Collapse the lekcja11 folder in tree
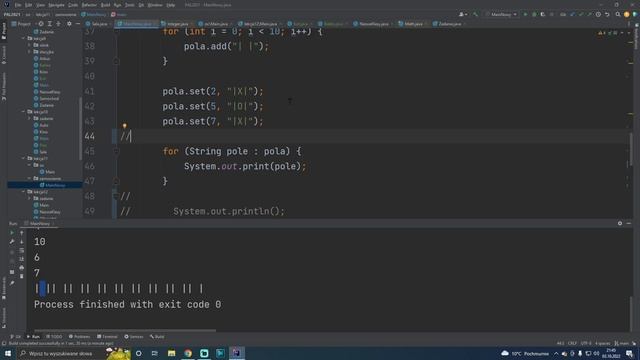640x360 pixels. [23, 158]
